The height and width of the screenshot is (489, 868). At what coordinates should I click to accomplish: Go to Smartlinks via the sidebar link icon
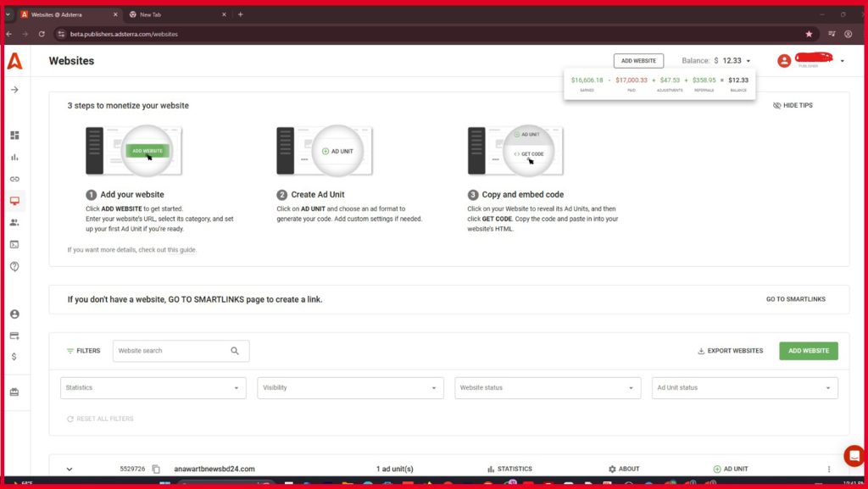(x=14, y=179)
